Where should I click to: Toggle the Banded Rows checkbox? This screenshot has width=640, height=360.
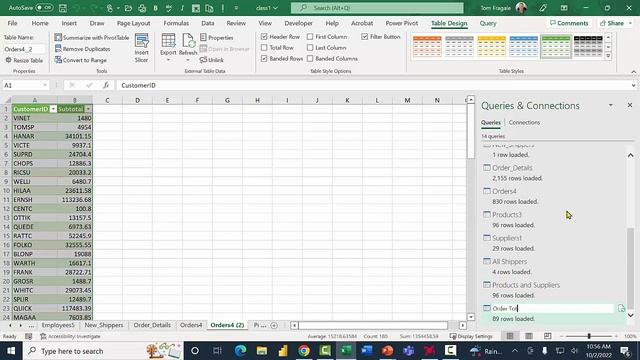[264, 59]
